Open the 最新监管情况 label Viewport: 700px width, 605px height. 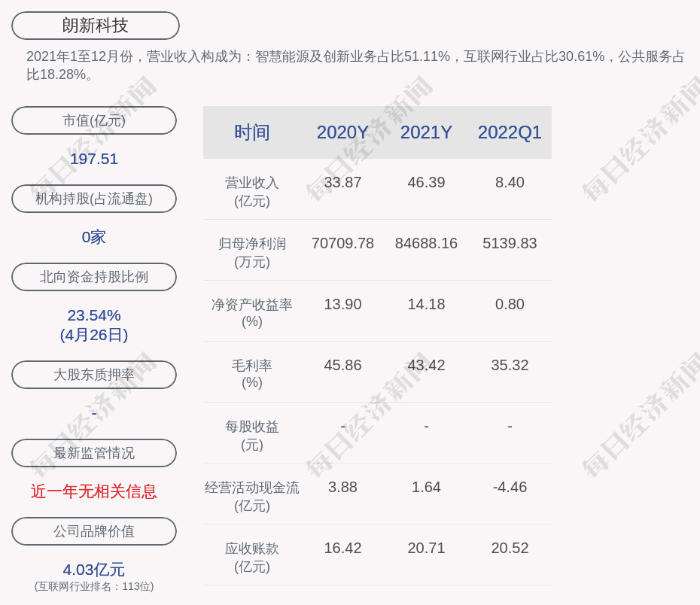[x=94, y=453]
